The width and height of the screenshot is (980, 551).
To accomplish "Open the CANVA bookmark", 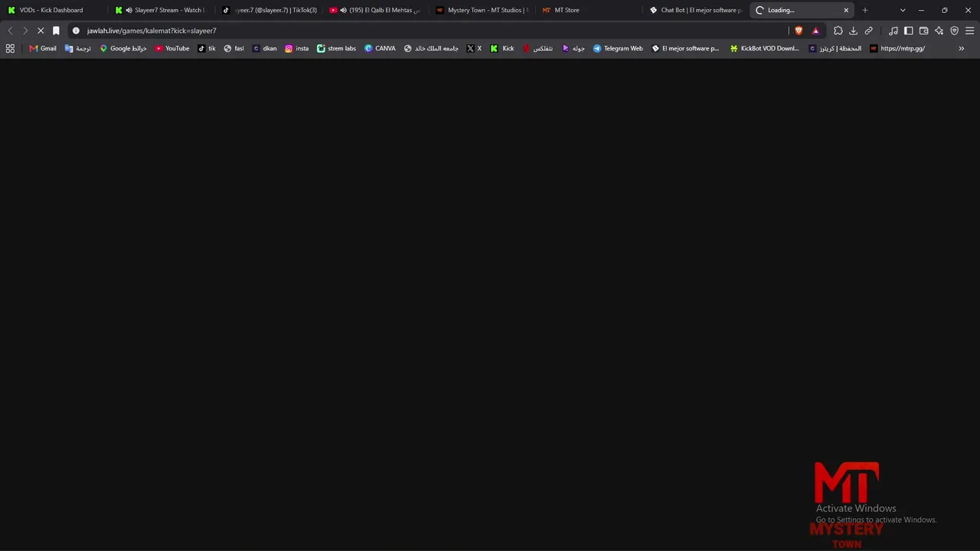I will pyautogui.click(x=380, y=48).
